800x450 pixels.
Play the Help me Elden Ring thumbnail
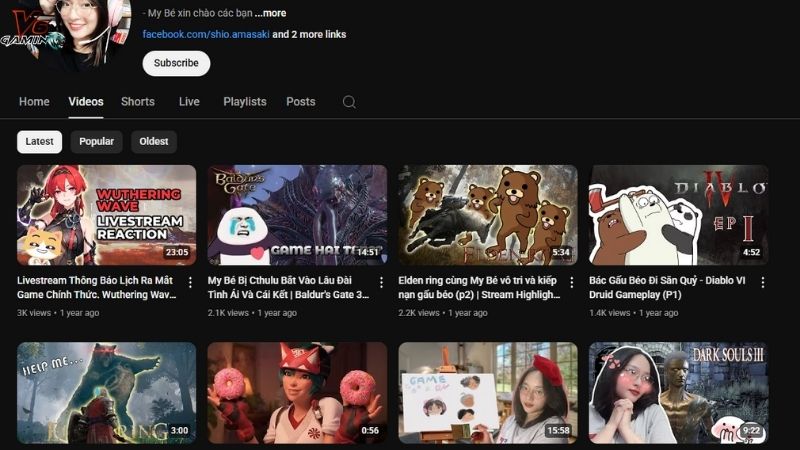(107, 392)
